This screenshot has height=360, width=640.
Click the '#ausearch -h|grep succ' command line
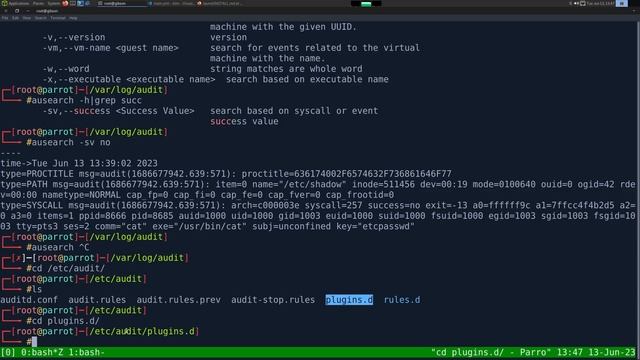pos(84,100)
